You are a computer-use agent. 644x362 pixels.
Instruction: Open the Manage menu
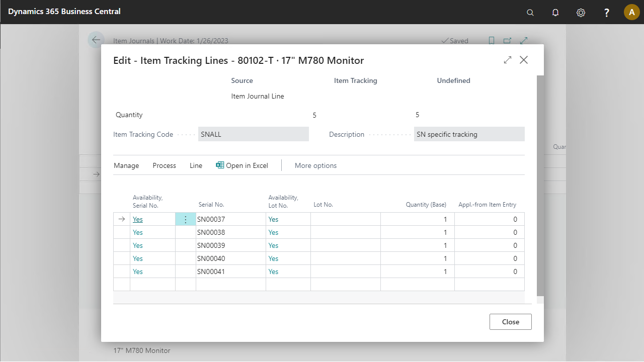tap(126, 165)
